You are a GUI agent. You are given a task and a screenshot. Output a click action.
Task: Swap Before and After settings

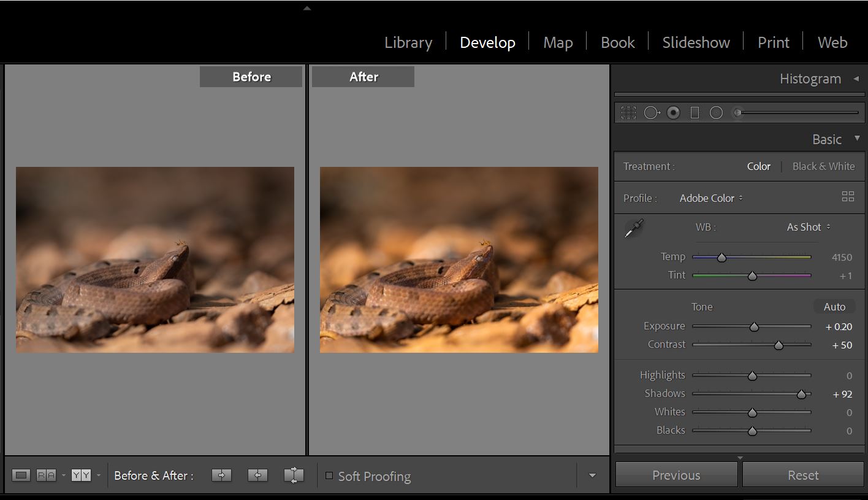[294, 475]
